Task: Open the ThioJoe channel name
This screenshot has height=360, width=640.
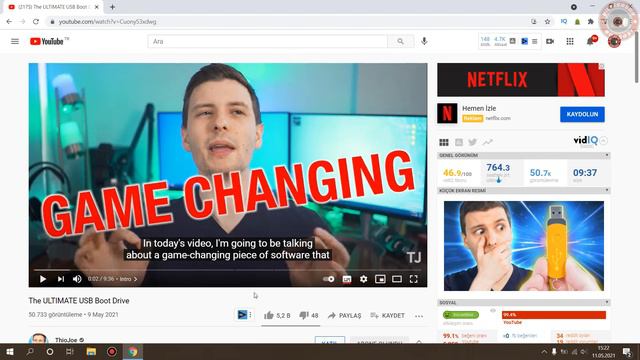Action: pyautogui.click(x=66, y=340)
